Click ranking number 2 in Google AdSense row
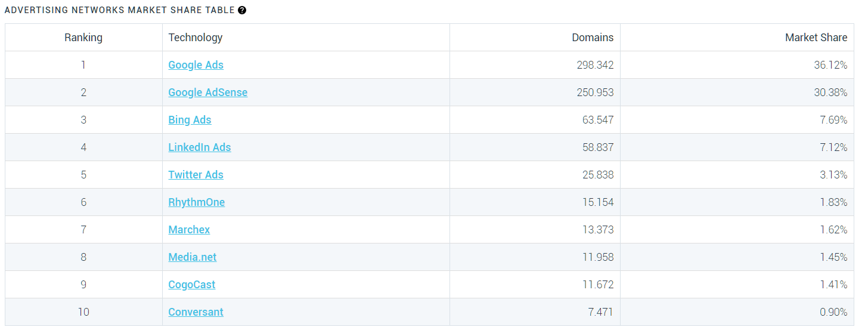 click(x=83, y=93)
